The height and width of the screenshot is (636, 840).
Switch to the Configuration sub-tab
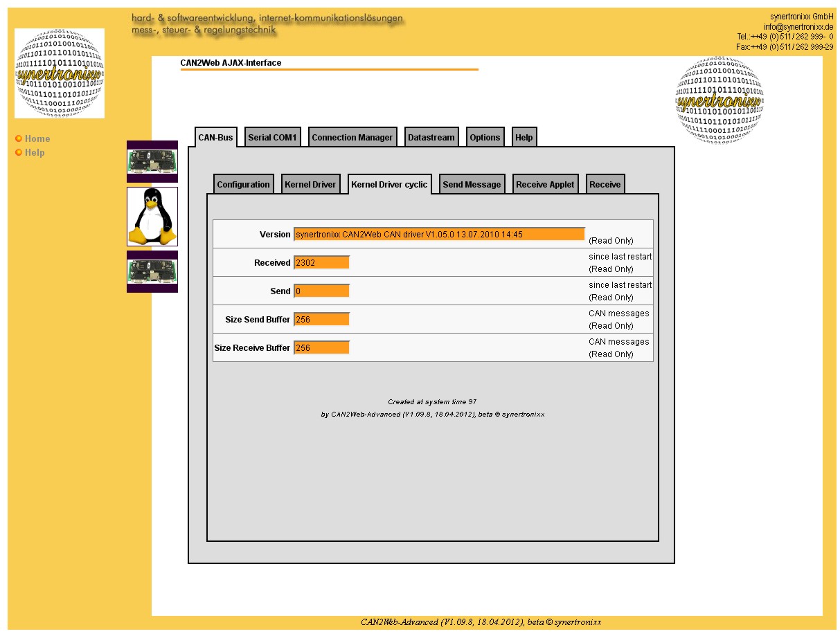coord(243,185)
